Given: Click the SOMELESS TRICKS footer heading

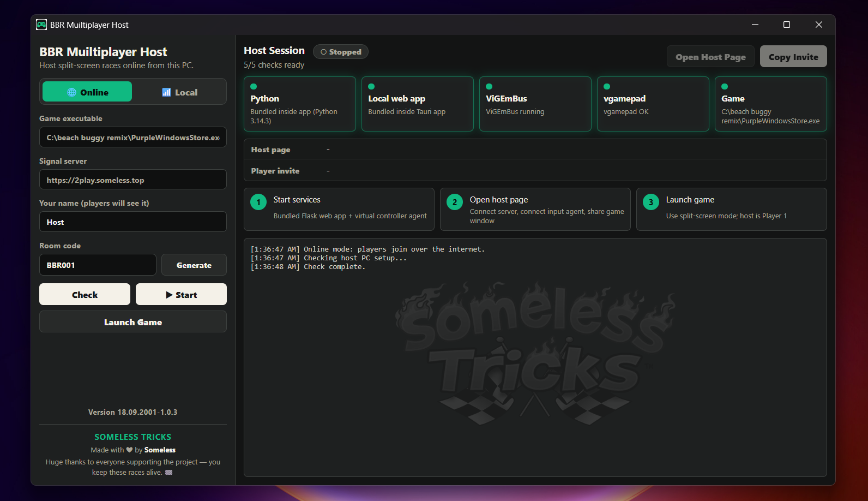Looking at the screenshot, I should (x=133, y=437).
